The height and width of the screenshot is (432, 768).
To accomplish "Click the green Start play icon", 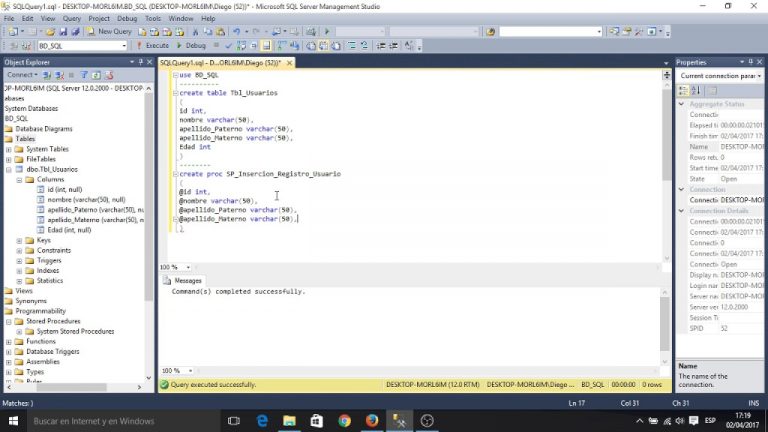I will tap(327, 32).
